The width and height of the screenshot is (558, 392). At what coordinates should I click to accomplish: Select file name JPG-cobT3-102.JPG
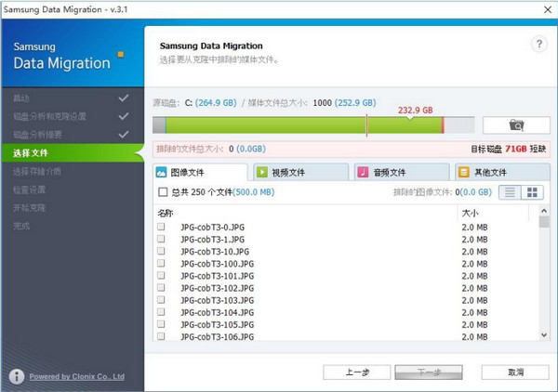217,288
